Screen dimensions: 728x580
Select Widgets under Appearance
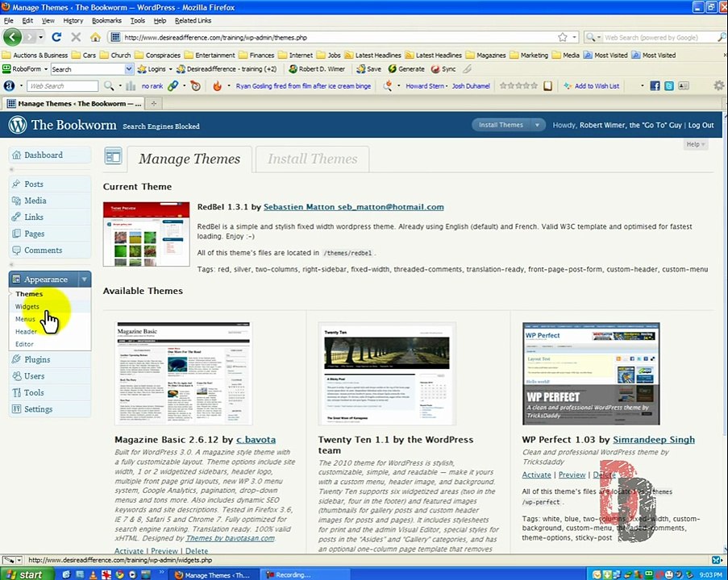(27, 306)
